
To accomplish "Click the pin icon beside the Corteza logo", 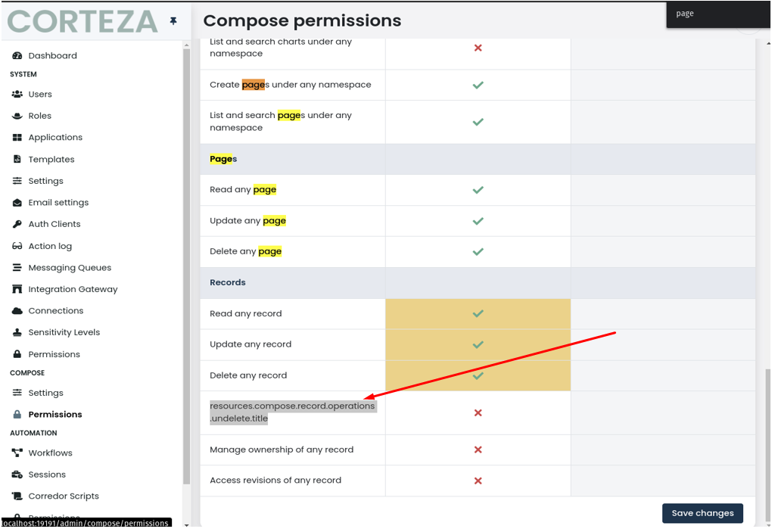I will pos(173,22).
